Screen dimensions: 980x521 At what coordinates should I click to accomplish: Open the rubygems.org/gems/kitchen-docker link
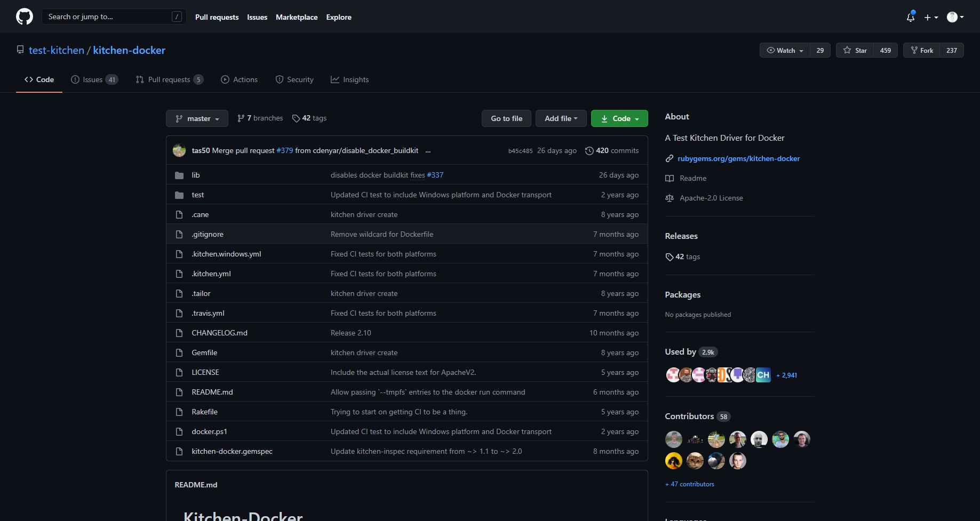pyautogui.click(x=739, y=158)
